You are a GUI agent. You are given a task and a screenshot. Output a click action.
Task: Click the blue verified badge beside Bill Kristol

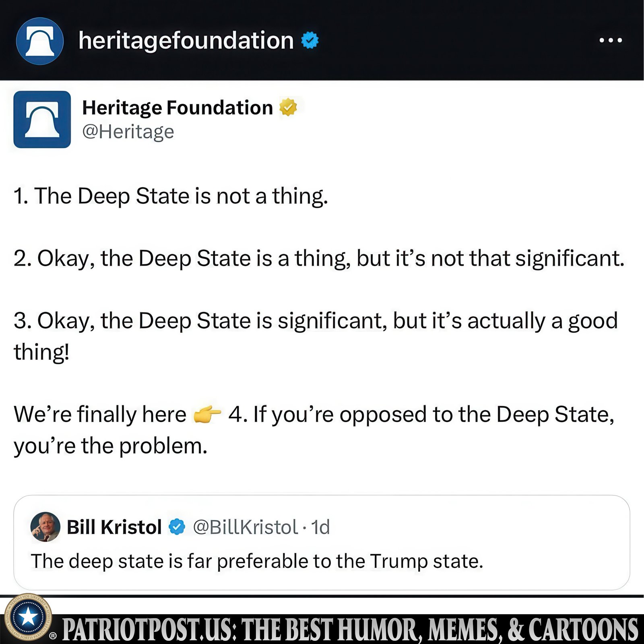pos(177,527)
